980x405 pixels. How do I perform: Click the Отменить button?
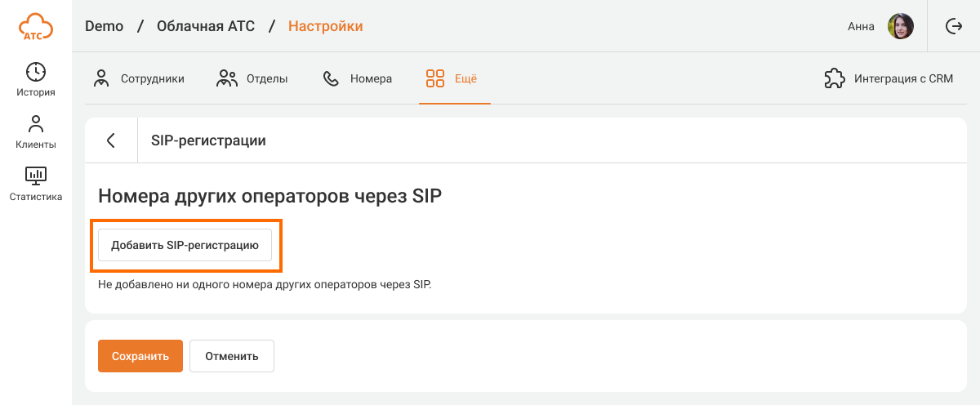pos(232,356)
